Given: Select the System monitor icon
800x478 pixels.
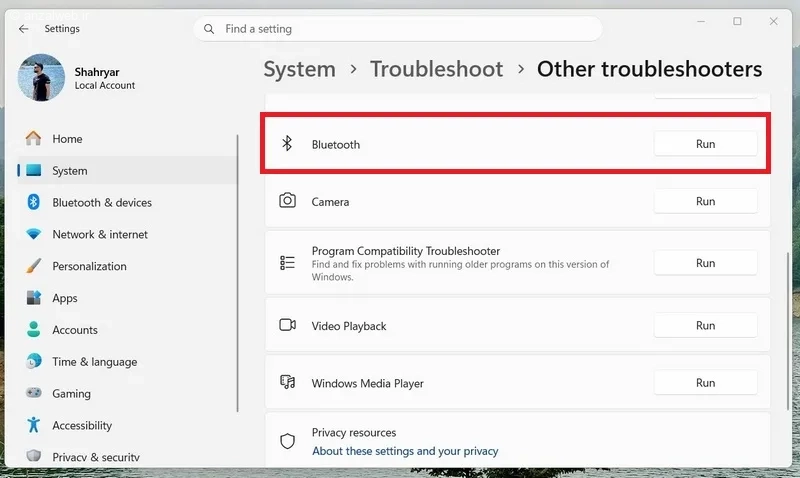Looking at the screenshot, I should [x=34, y=170].
